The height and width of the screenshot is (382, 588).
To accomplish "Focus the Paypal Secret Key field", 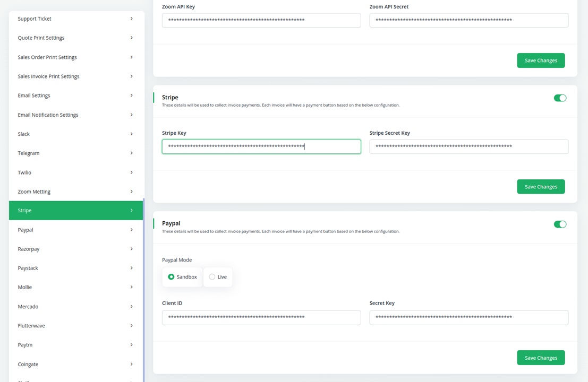I will pyautogui.click(x=468, y=318).
